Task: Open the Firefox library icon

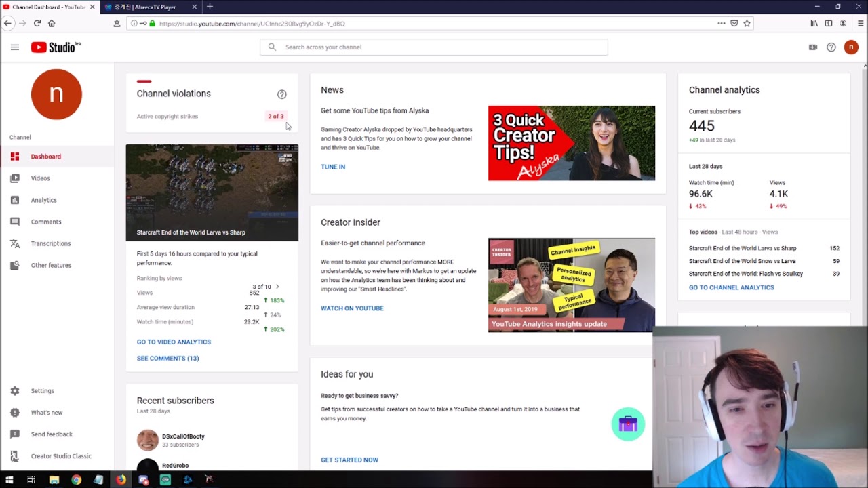Action: 814,23
